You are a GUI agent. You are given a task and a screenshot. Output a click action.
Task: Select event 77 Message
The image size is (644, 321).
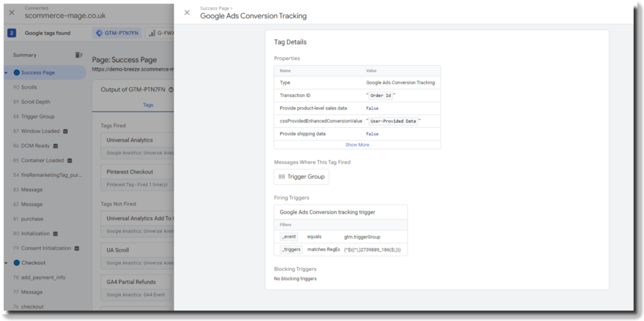(28, 292)
